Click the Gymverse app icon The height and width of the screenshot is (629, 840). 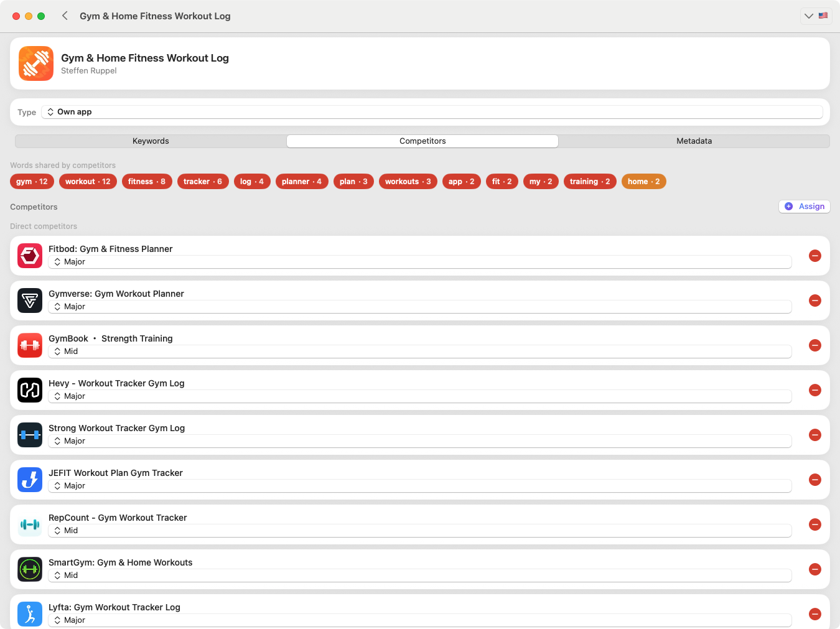30,301
